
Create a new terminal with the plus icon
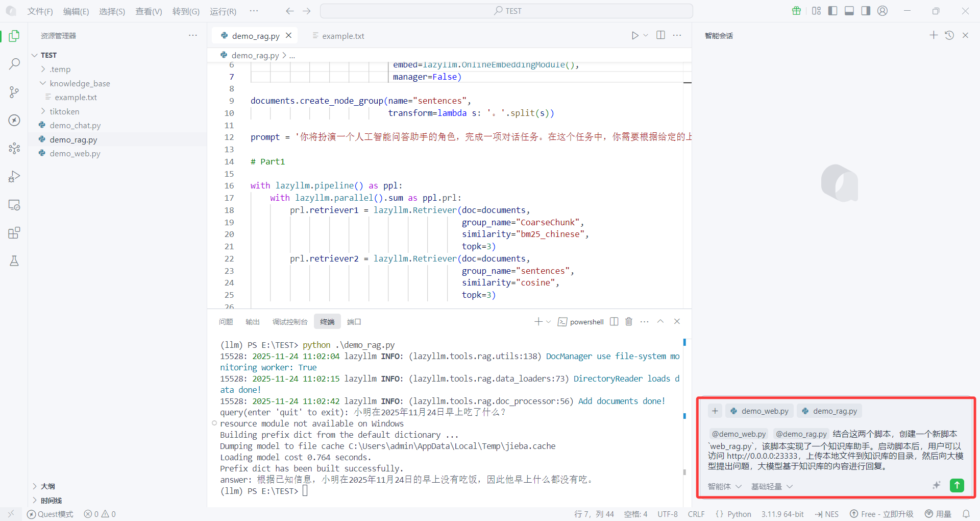(x=538, y=321)
